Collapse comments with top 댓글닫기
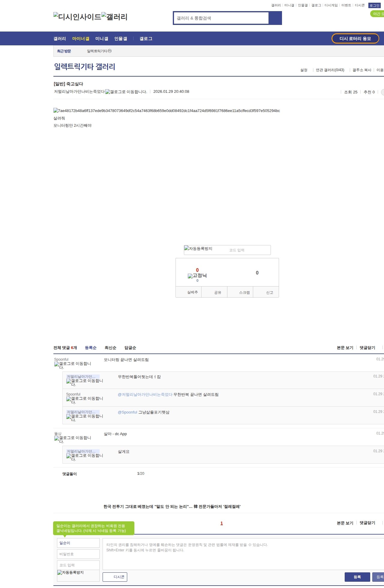 (367, 348)
